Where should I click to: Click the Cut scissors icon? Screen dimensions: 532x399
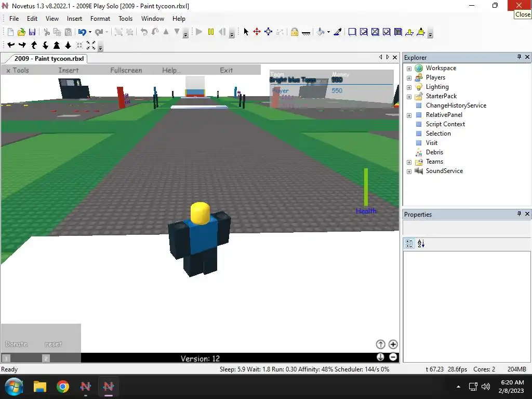pos(47,32)
